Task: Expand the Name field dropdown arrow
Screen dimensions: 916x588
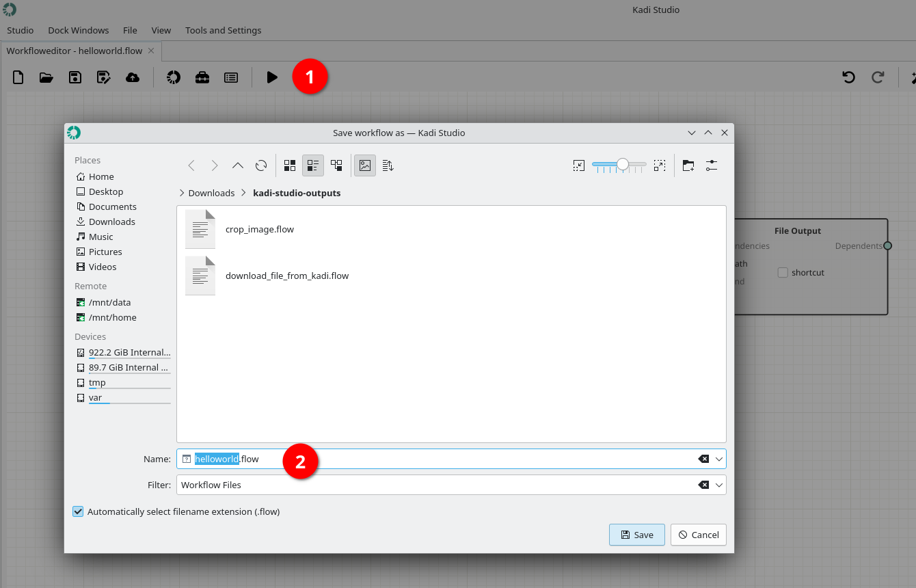Action: (x=719, y=459)
